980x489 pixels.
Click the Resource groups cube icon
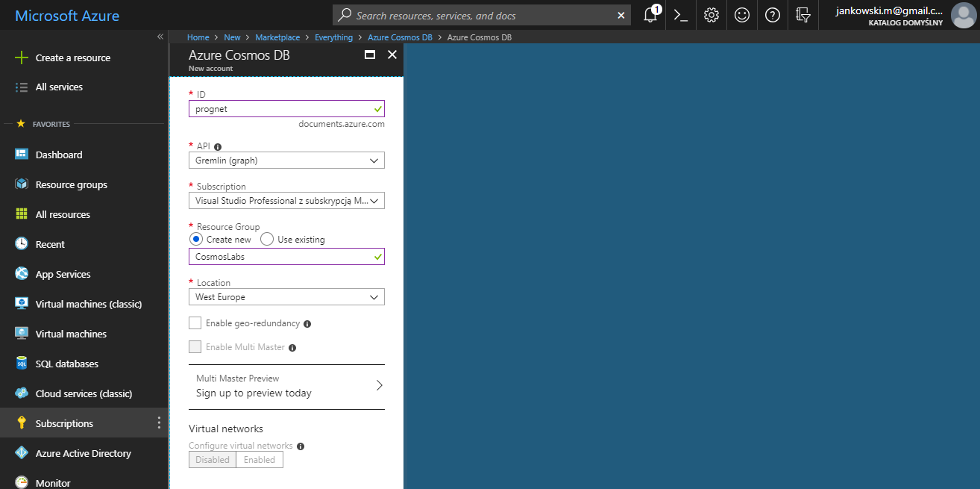pyautogui.click(x=22, y=184)
